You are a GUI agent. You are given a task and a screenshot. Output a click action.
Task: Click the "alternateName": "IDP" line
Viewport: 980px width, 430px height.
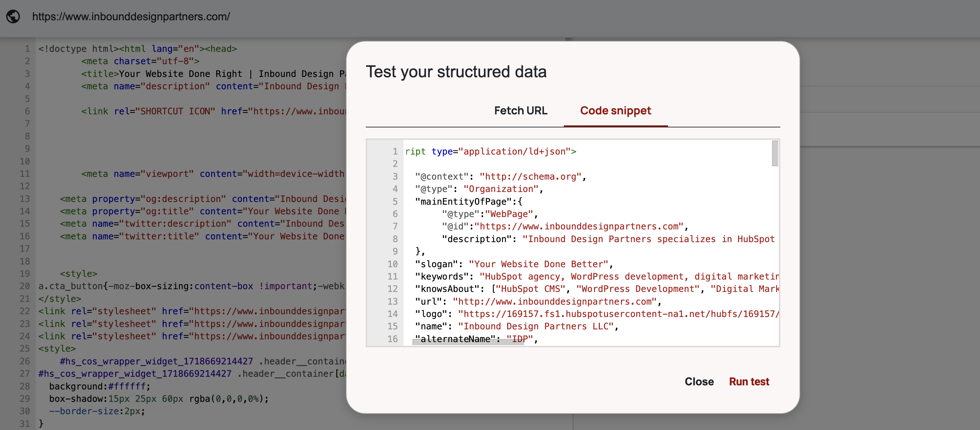tap(476, 339)
